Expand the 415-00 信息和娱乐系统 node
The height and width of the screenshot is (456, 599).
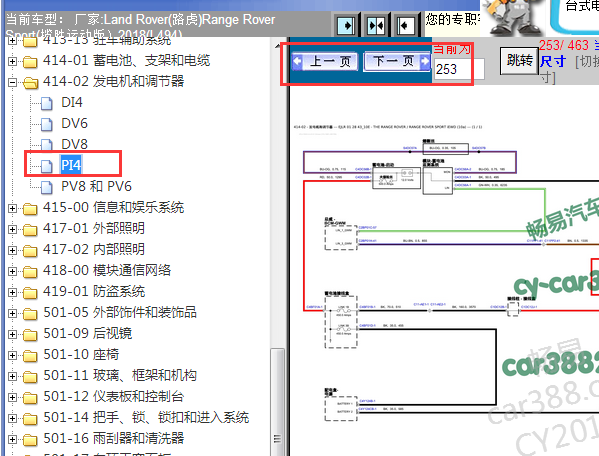point(13,208)
